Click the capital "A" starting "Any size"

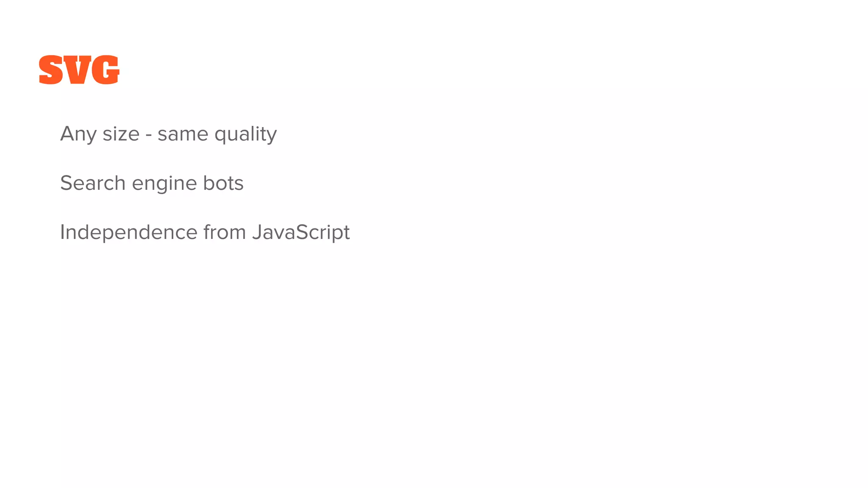tap(68, 134)
